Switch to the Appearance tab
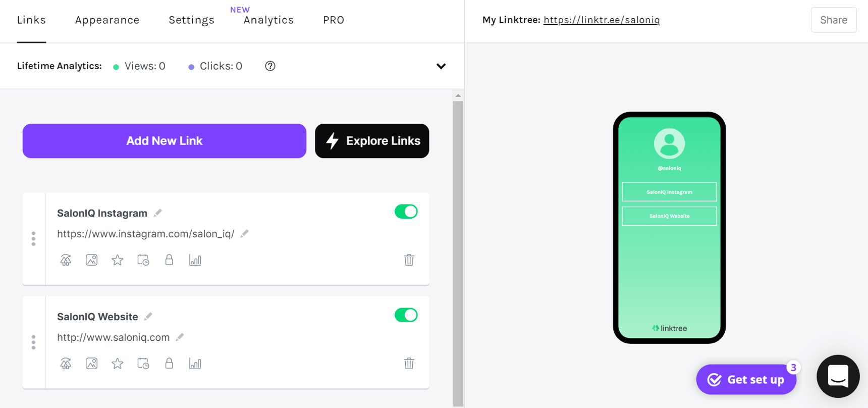868x408 pixels. point(107,20)
